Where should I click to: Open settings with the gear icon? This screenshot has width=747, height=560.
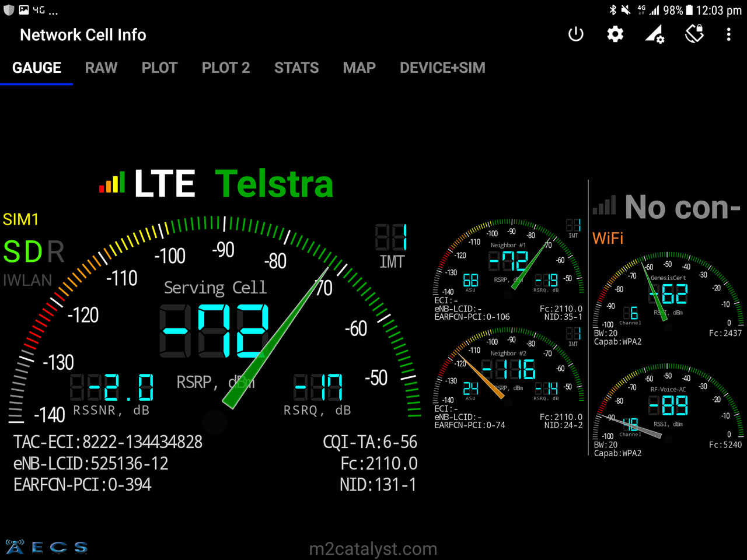coord(615,34)
